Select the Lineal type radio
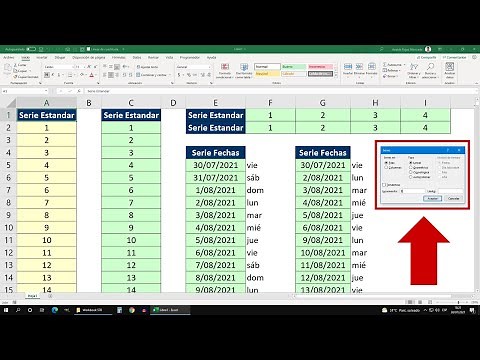The width and height of the screenshot is (480, 360). point(411,163)
